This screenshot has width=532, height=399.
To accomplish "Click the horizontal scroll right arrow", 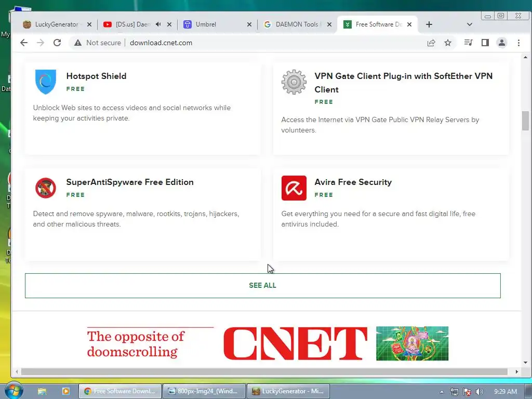I will coord(517,372).
